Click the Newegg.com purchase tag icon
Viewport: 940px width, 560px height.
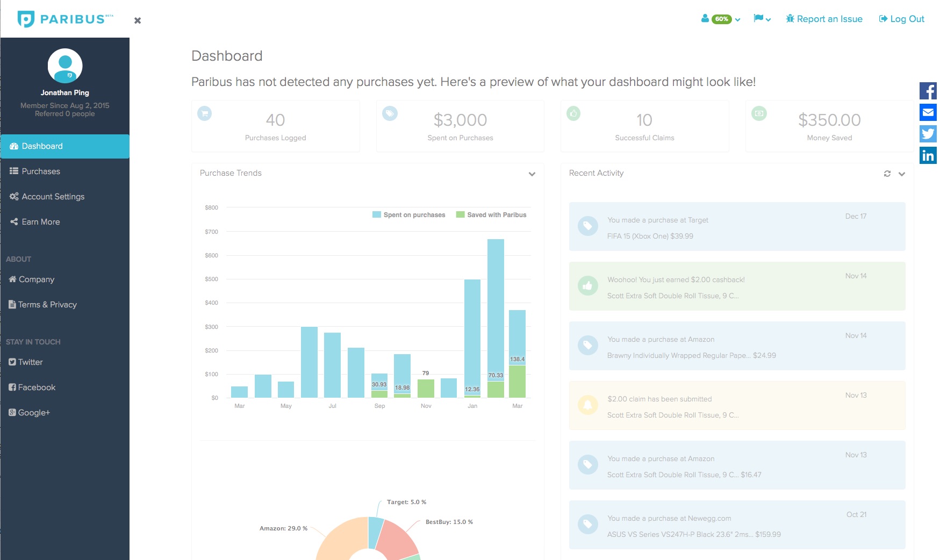point(588,524)
